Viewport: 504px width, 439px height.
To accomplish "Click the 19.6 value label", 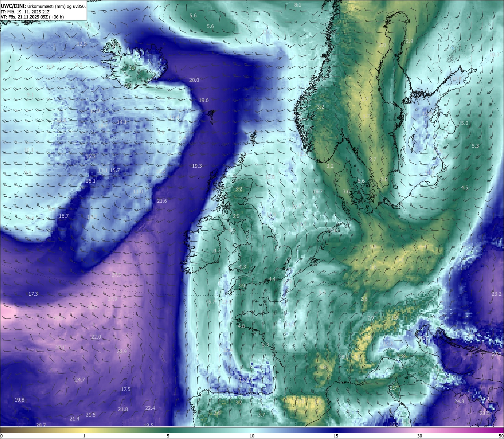I will (x=204, y=100).
